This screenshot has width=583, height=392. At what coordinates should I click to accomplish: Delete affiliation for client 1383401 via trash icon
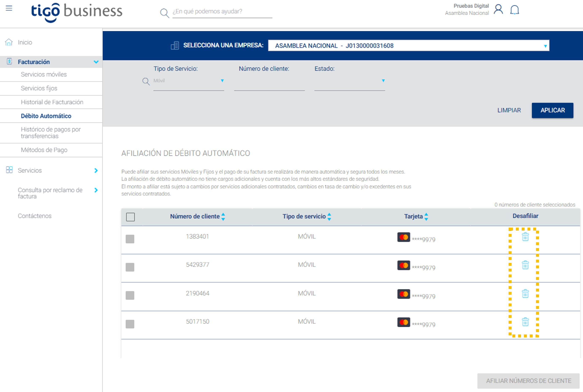[x=525, y=236]
